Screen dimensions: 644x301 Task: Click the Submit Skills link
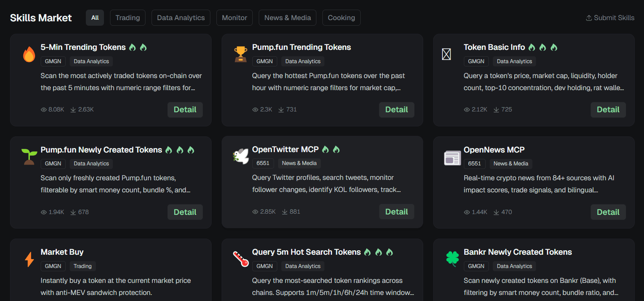[x=610, y=18]
